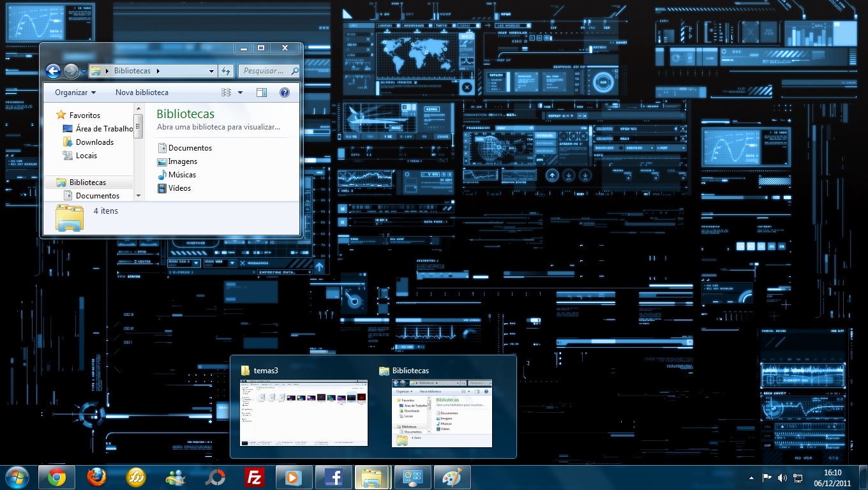Screen dimensions: 868x490
Task: Launch Mozilla Firefox from the taskbar
Action: [x=97, y=477]
